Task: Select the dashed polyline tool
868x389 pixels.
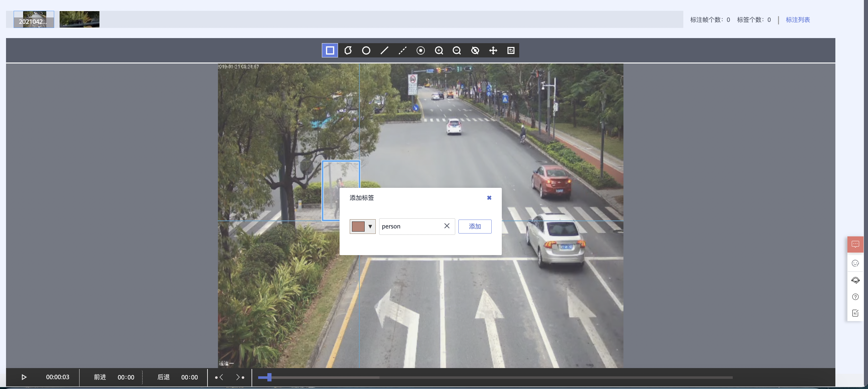Action: [x=403, y=50]
